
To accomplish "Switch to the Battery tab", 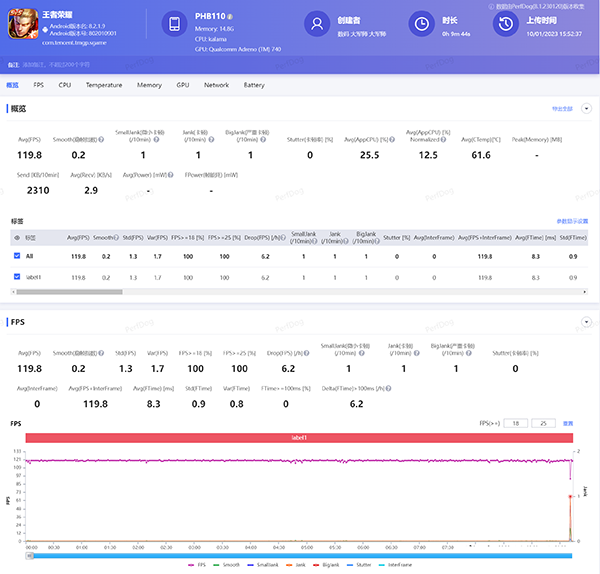I will (x=254, y=85).
